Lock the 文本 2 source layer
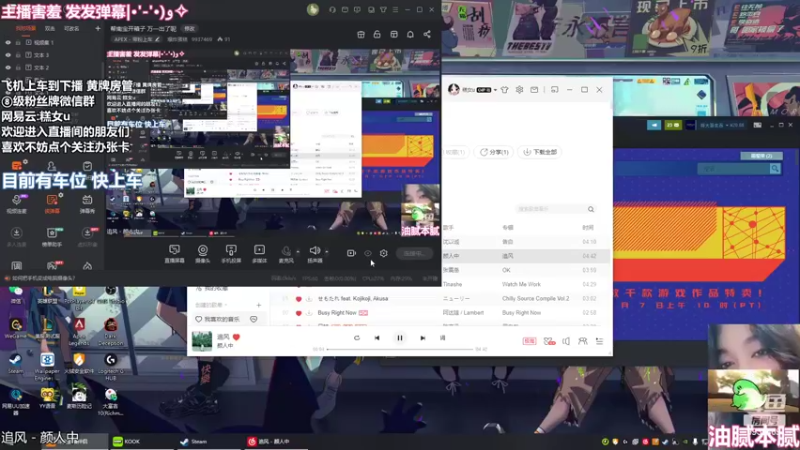The image size is (800, 450). coord(18,67)
